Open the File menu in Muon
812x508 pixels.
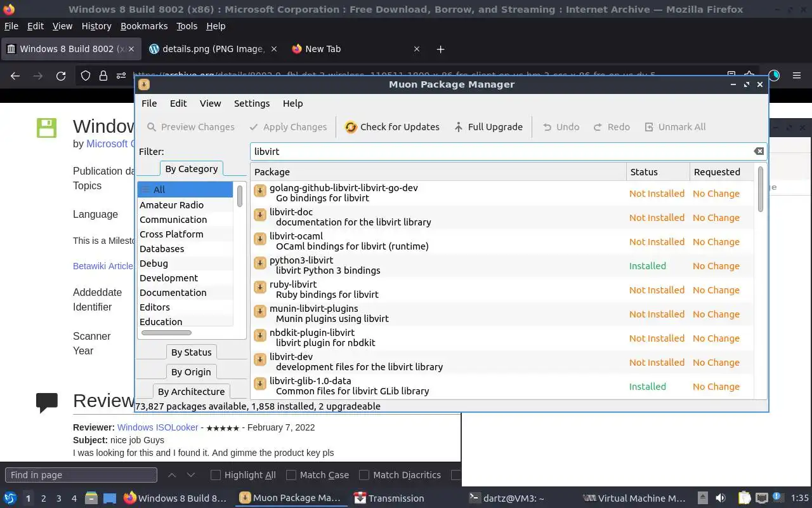pyautogui.click(x=149, y=104)
